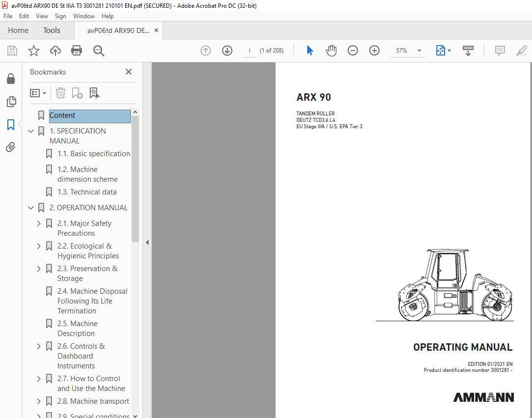Open the Find text magnifier tool

click(99, 51)
